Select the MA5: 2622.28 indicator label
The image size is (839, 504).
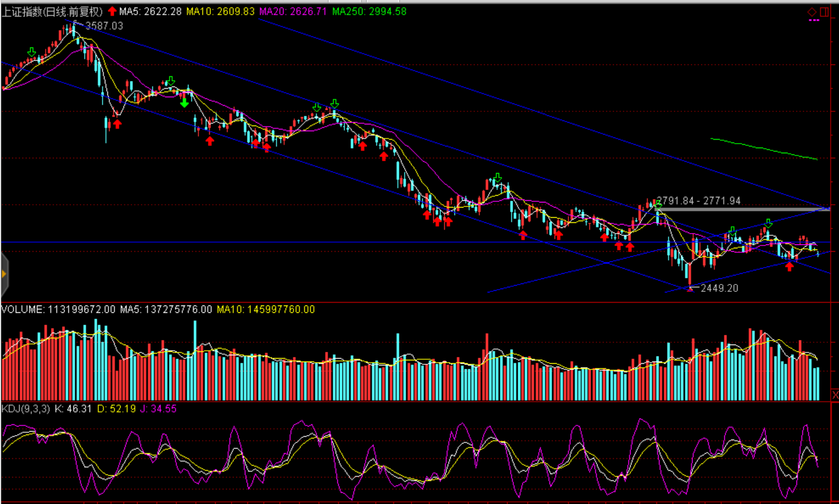pyautogui.click(x=150, y=11)
